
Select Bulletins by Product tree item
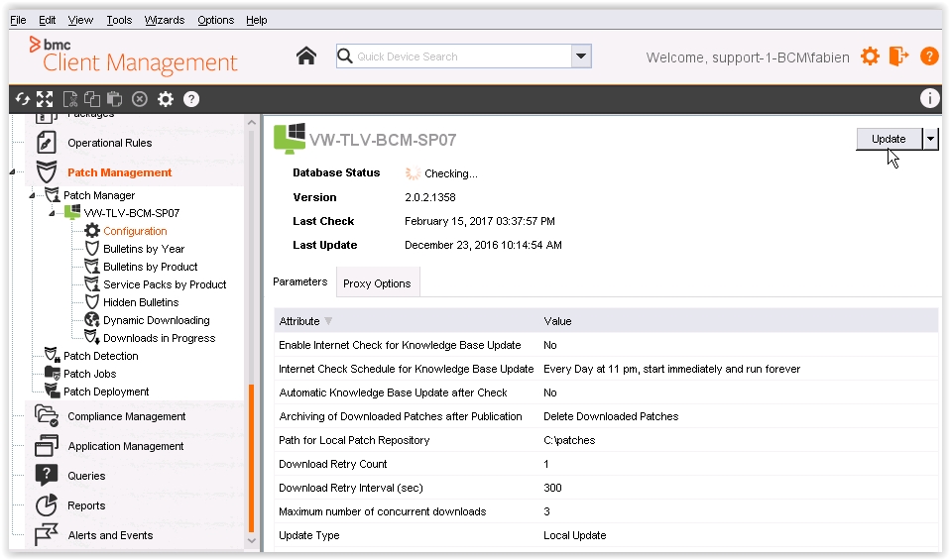pyautogui.click(x=151, y=267)
